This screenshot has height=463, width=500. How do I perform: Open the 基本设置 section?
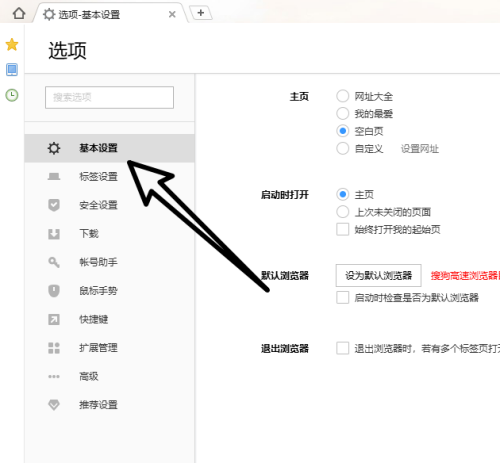click(x=110, y=148)
